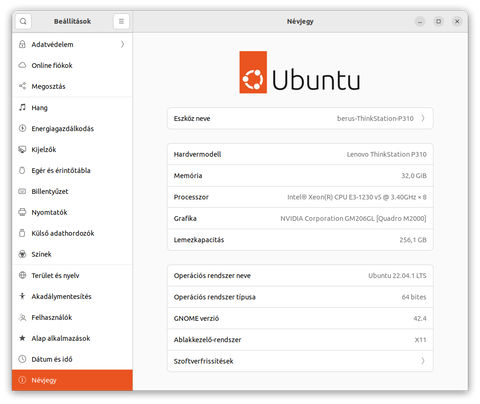
Task: Click the berus-ThinkStation-P310 device name
Action: coord(375,118)
